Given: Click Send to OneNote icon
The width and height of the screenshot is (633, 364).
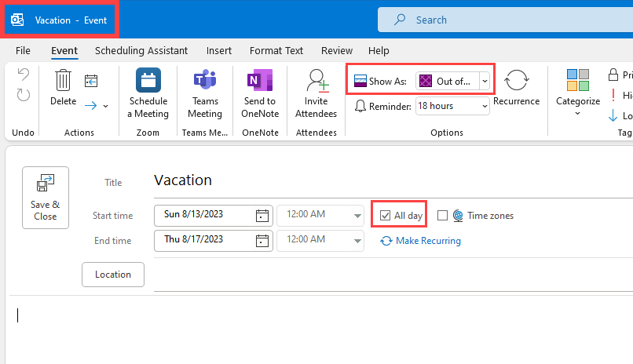Looking at the screenshot, I should tap(260, 80).
